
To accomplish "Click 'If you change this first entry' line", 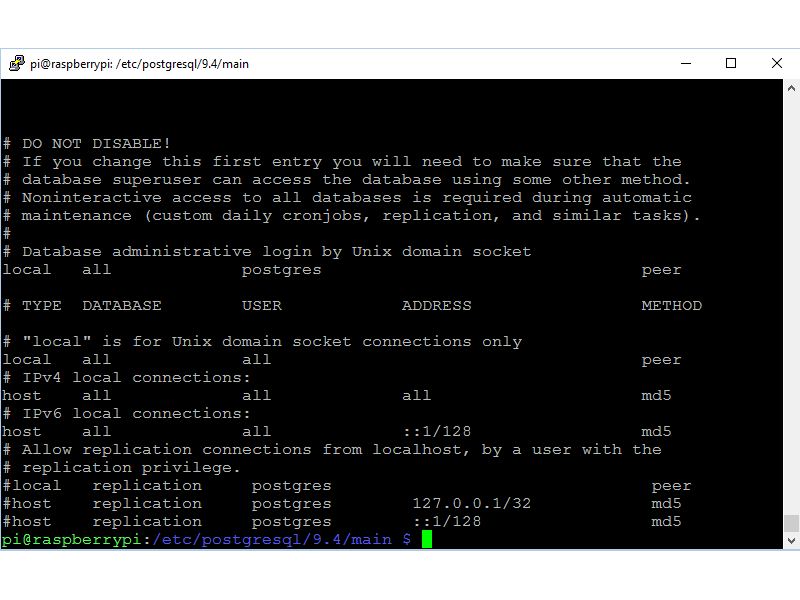I will pos(342,162).
